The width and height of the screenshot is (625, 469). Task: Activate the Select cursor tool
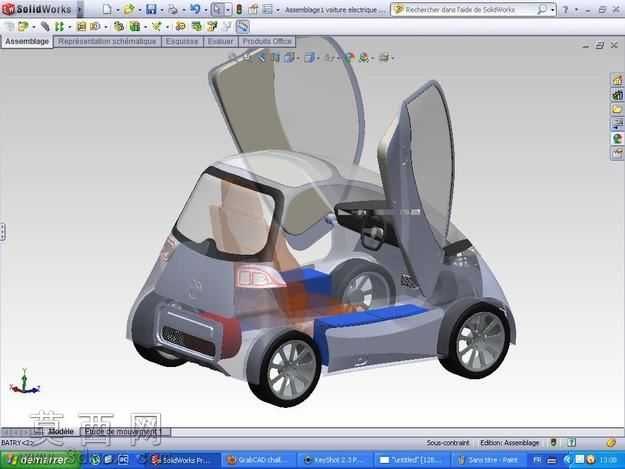click(x=217, y=9)
